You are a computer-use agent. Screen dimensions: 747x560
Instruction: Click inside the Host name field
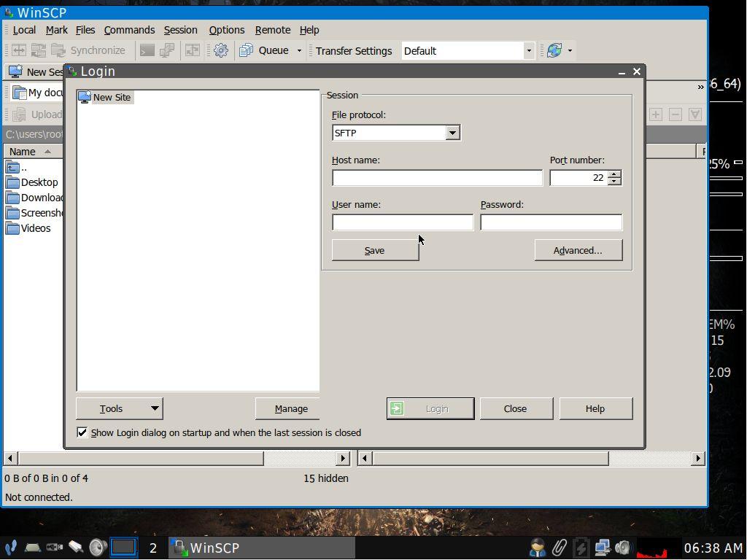pyautogui.click(x=437, y=178)
